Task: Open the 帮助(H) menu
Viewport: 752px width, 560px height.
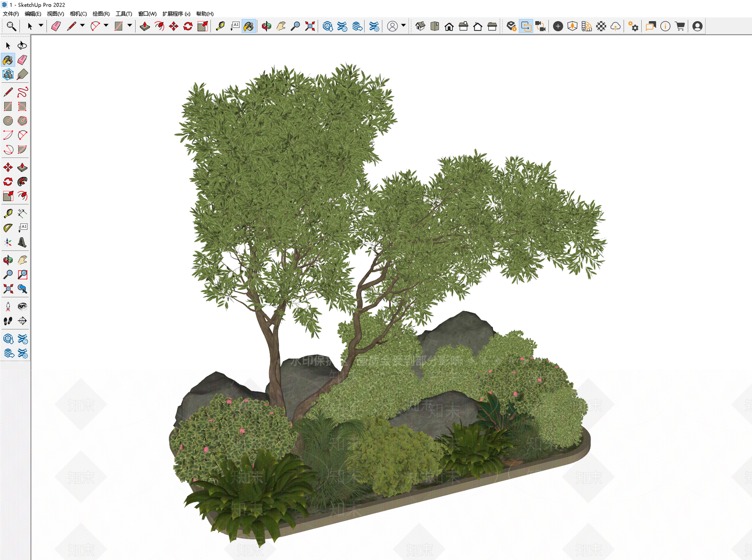Action: (205, 14)
